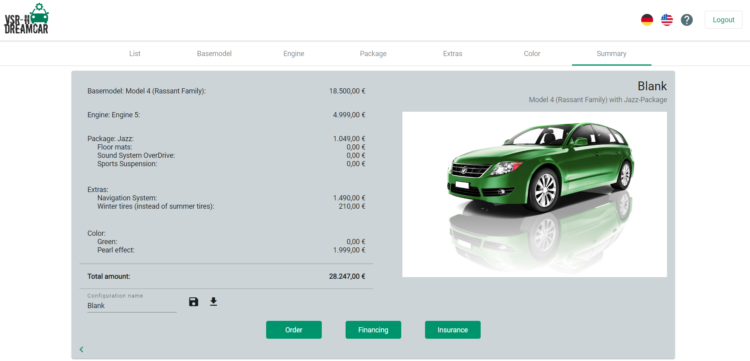Click the engine price 4.999,00 €
The height and width of the screenshot is (361, 750).
click(x=349, y=115)
